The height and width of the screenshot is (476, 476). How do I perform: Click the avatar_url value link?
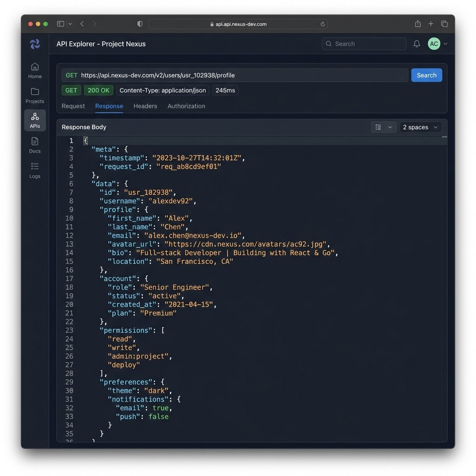coord(245,244)
